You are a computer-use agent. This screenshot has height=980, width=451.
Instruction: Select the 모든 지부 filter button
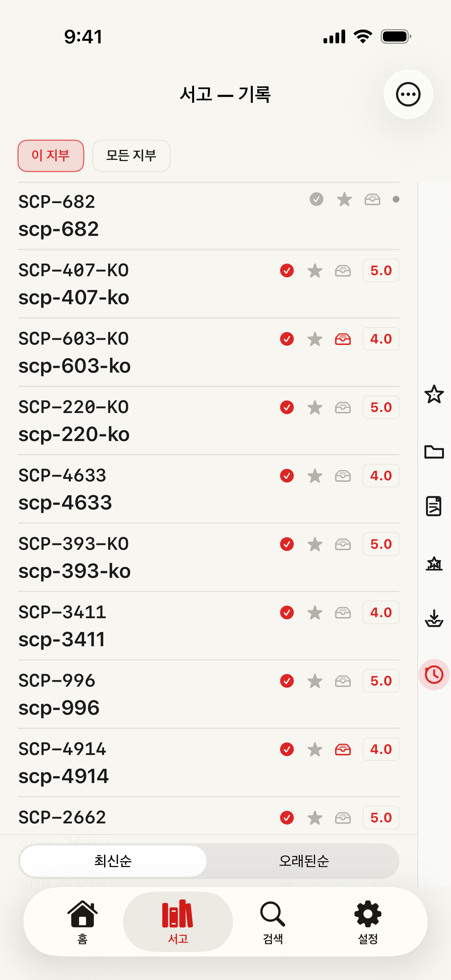(131, 155)
